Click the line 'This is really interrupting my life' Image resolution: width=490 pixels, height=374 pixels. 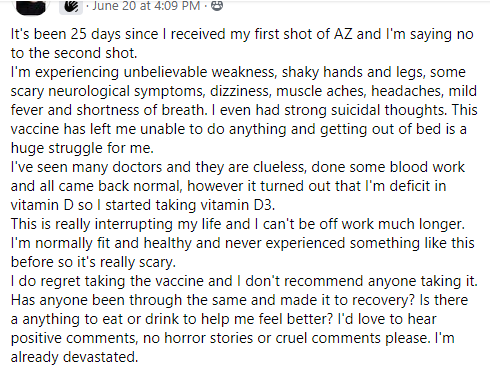point(238,224)
